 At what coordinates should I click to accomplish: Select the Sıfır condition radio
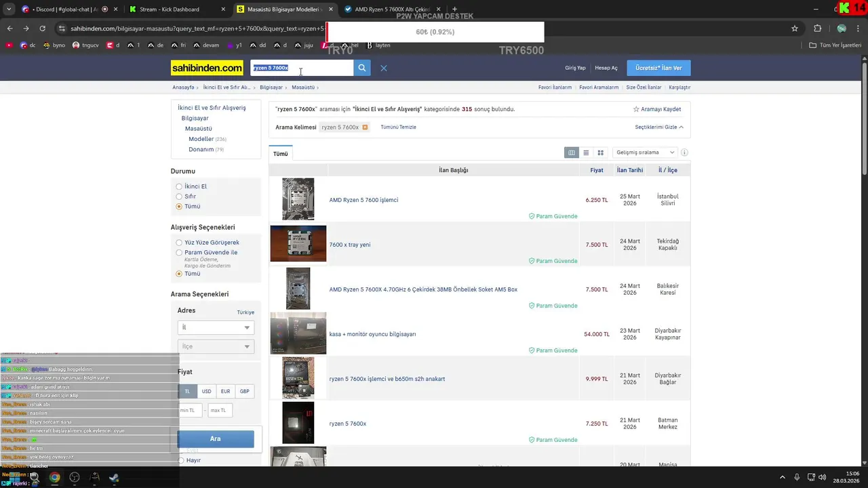point(179,197)
